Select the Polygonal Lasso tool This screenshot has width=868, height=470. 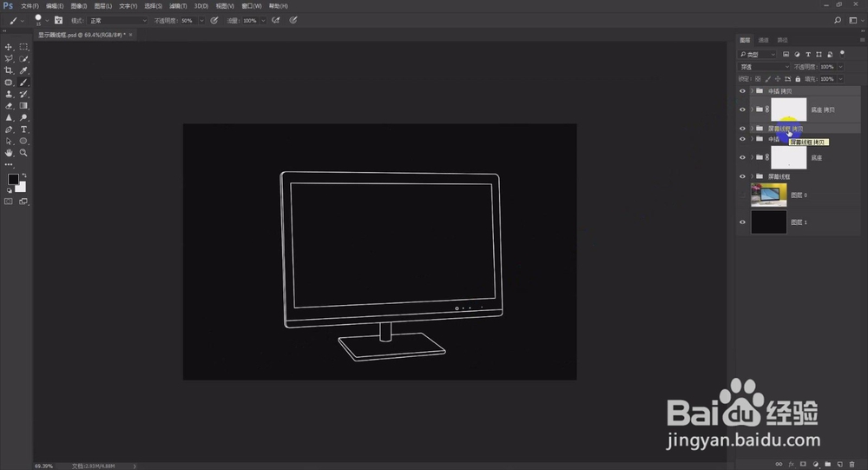[x=9, y=59]
